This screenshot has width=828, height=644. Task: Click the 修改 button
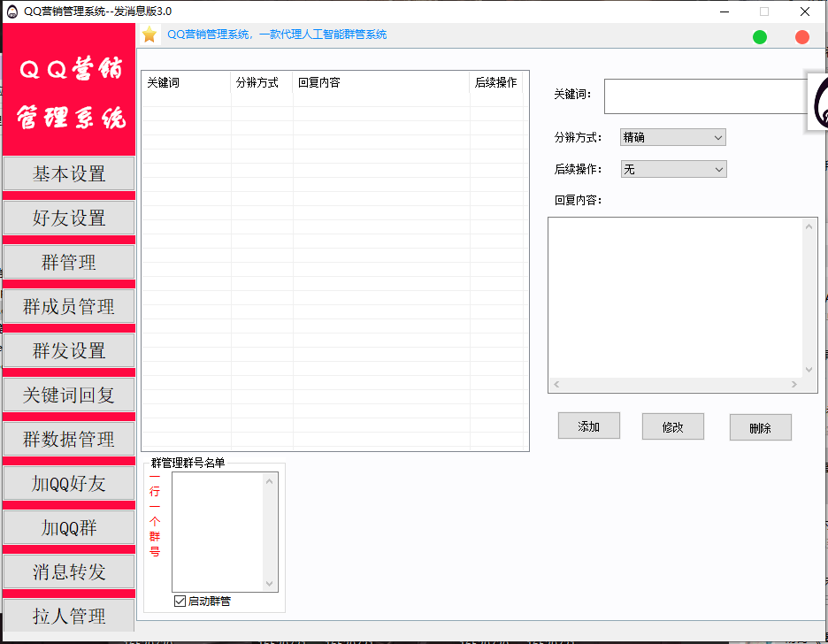[x=672, y=426]
